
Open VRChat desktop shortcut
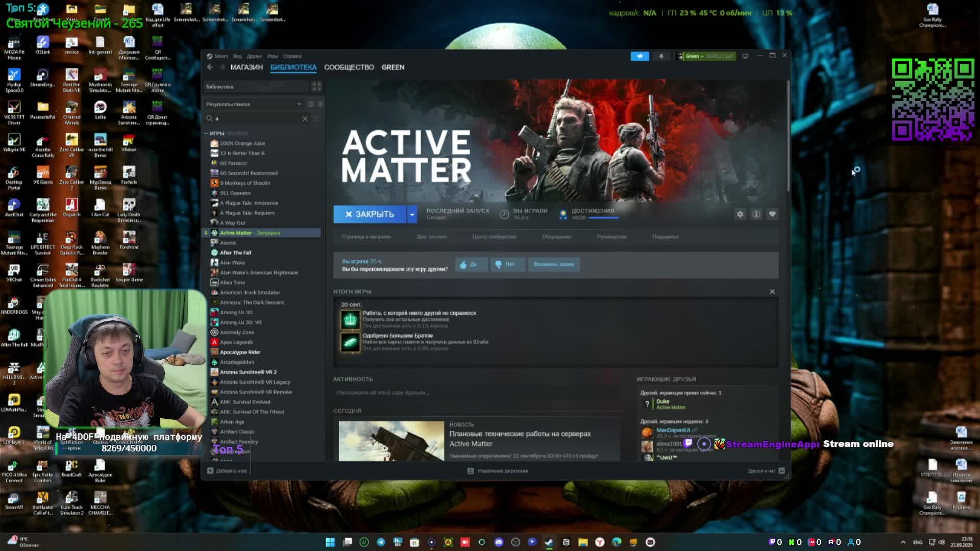coord(14,272)
